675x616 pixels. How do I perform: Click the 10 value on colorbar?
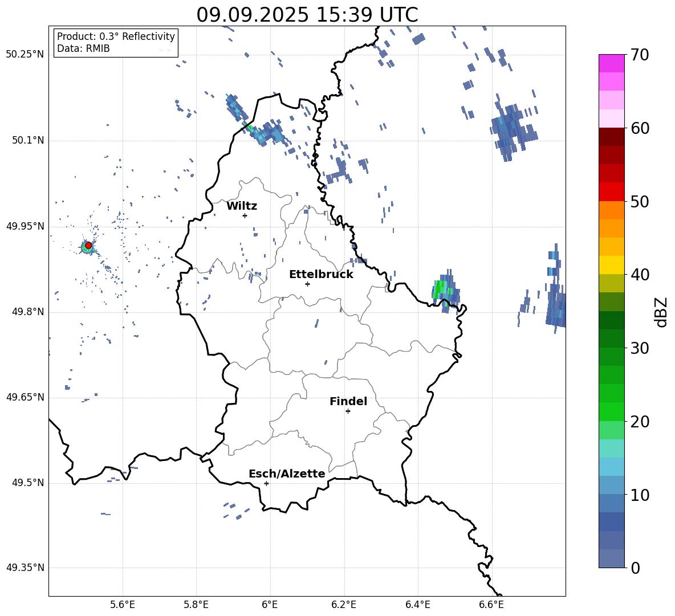point(640,495)
